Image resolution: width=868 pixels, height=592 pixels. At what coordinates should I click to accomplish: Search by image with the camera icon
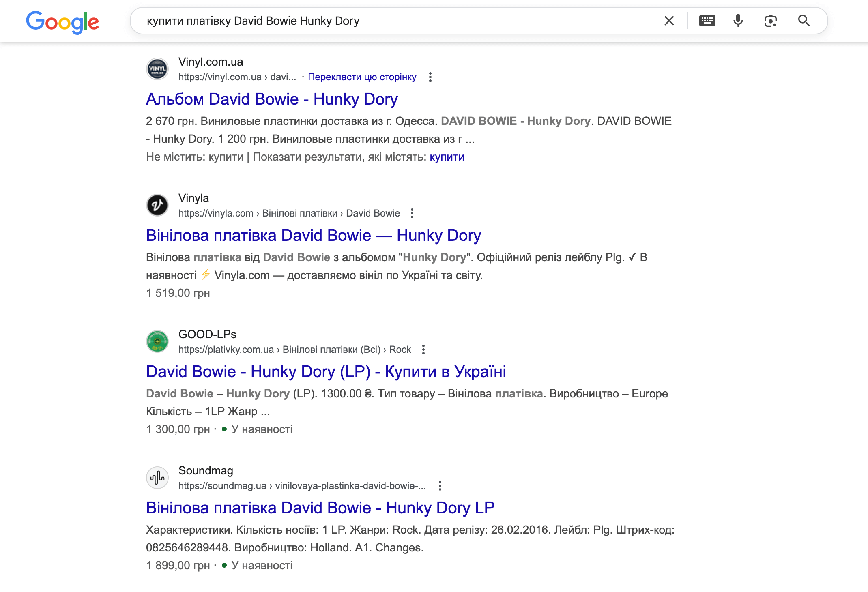pos(771,21)
